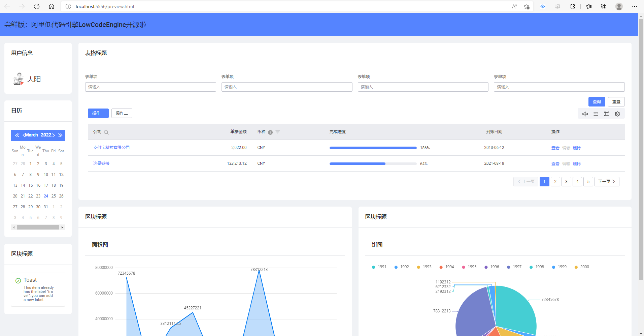
Task: Toggle the 1995 pie legend item
Action: pyautogui.click(x=469, y=267)
